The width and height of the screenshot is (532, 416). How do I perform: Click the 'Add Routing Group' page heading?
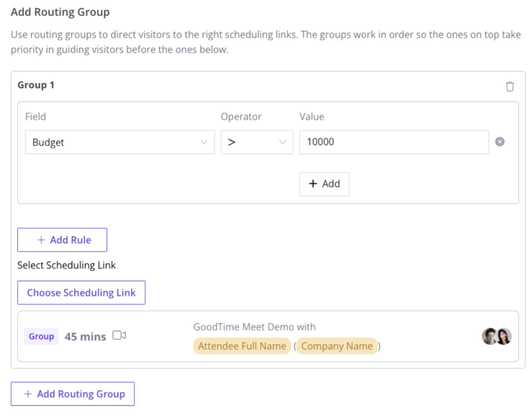pyautogui.click(x=60, y=12)
